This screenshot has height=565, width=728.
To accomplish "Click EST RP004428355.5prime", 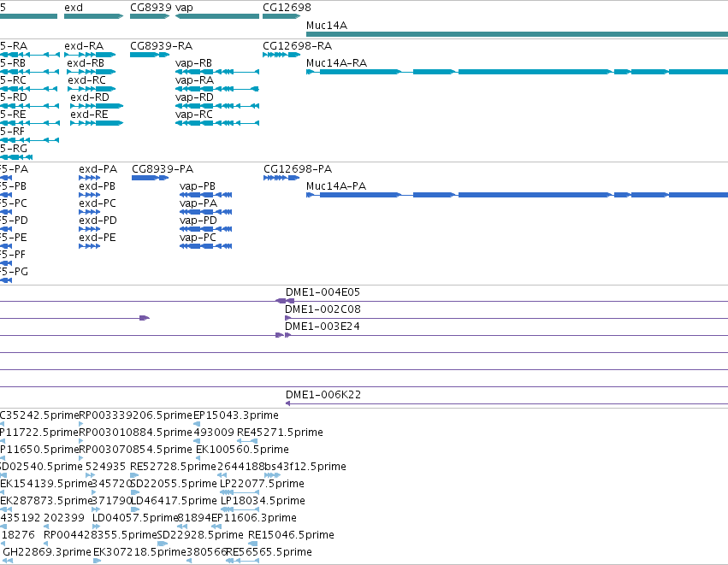I will click(100, 535).
